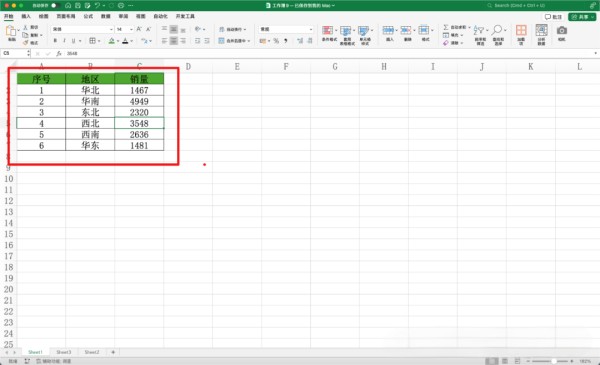Viewport: 600px width, 365px height.
Task: Click the camera icon in ribbon
Action: click(561, 30)
